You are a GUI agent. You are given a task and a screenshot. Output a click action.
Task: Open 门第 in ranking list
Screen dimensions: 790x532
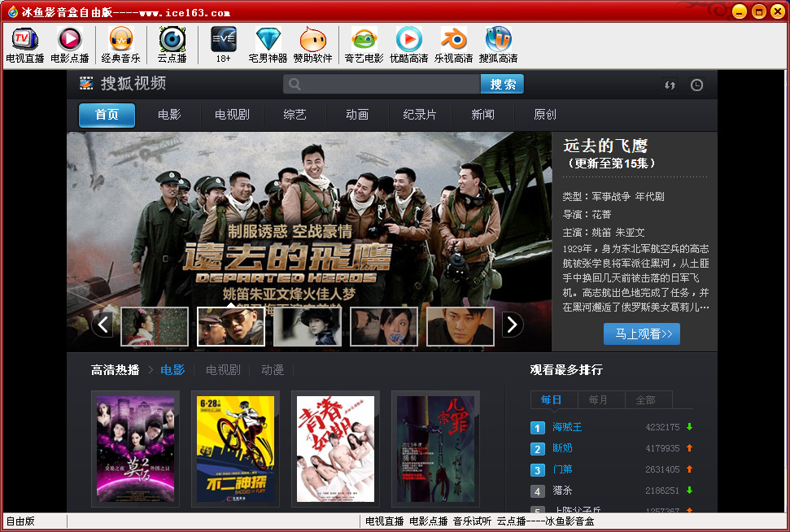[562, 469]
